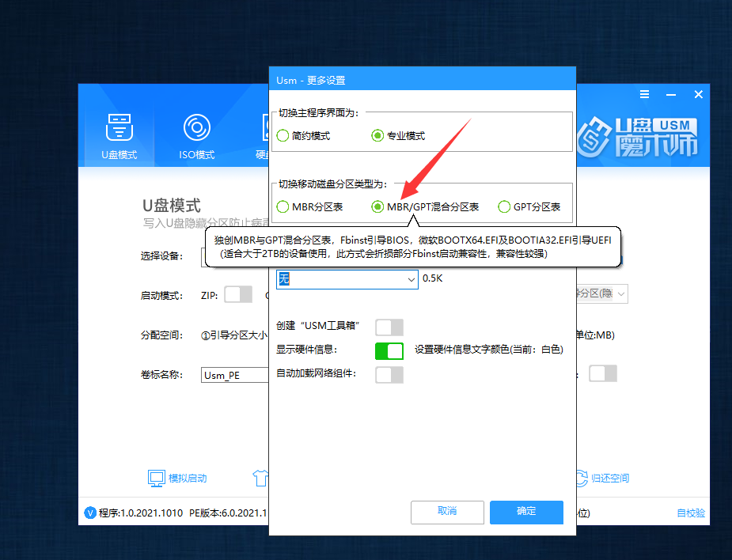Screen dimensions: 732x560
Task: Click Usm - 更多设置 dialog title bar
Action: pyautogui.click(x=422, y=80)
